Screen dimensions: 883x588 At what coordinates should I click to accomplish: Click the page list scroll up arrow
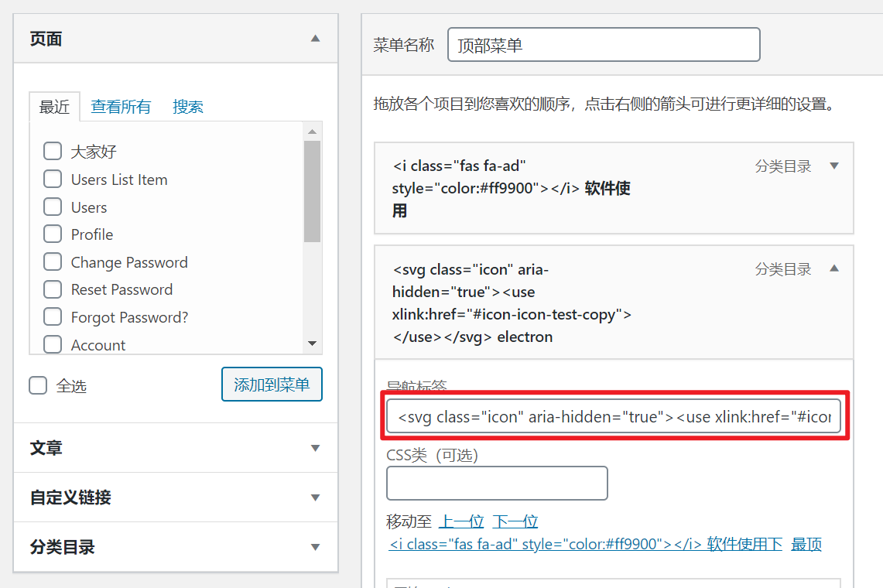coord(313,132)
